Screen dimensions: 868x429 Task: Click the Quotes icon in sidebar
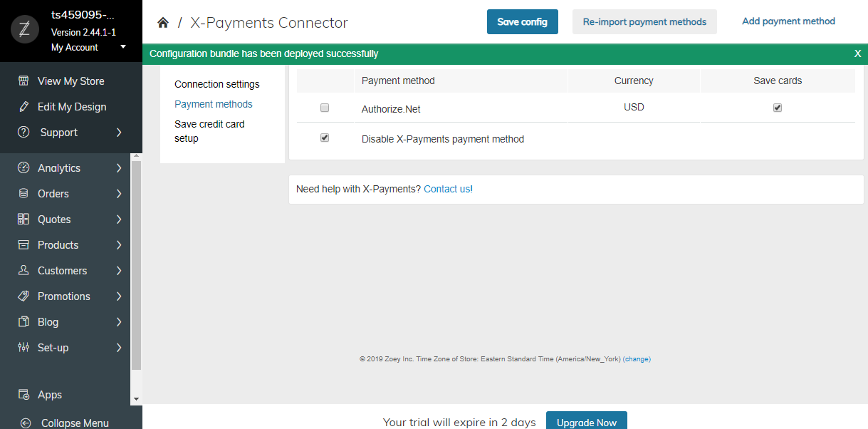pyautogui.click(x=23, y=219)
